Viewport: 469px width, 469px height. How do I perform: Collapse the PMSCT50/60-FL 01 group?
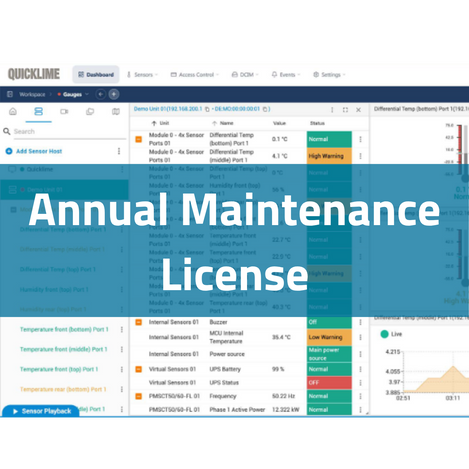(139, 396)
